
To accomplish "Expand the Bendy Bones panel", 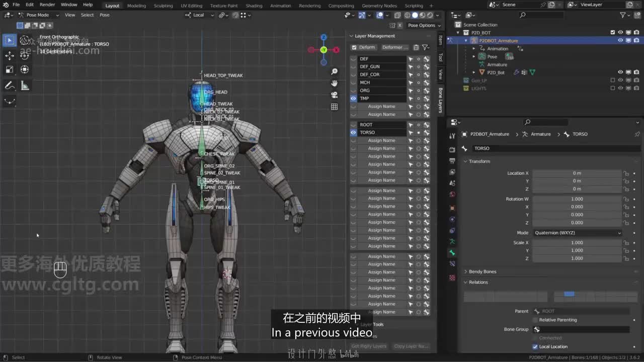I will (482, 271).
